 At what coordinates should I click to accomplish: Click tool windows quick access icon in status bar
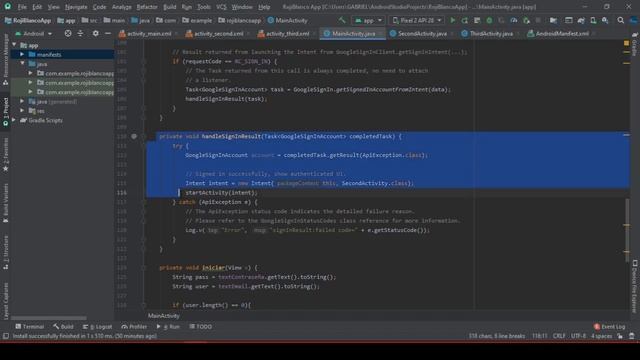point(6,336)
